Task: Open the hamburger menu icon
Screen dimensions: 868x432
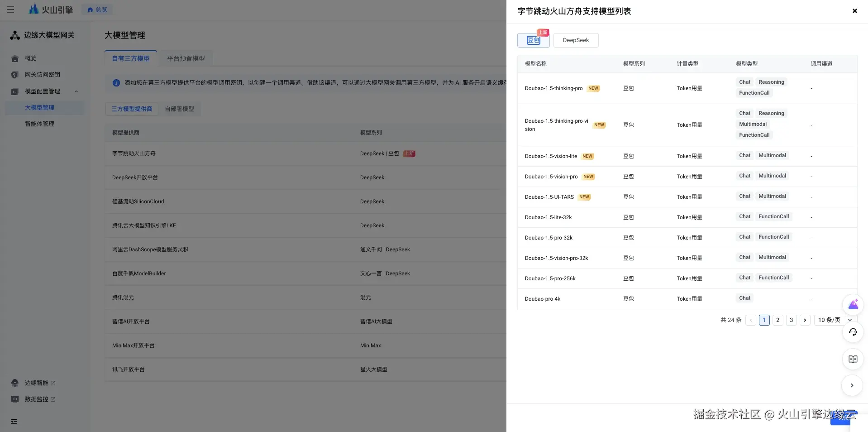Action: [10, 10]
